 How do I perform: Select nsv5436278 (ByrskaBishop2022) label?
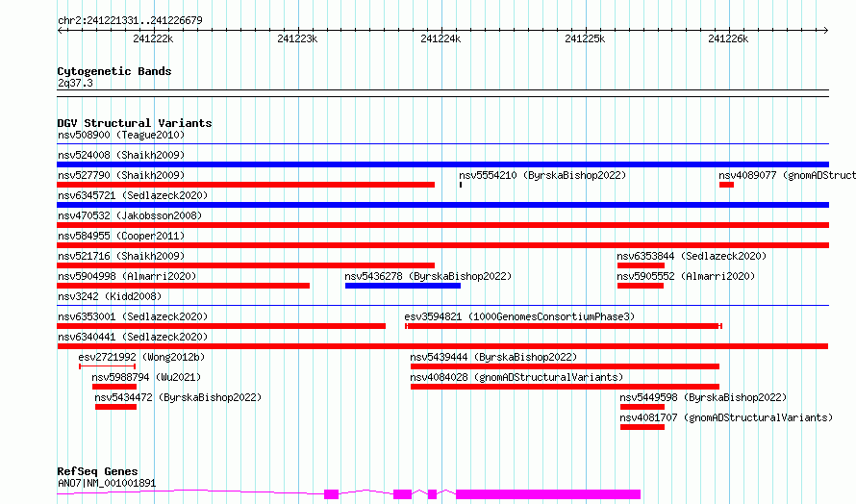[428, 276]
